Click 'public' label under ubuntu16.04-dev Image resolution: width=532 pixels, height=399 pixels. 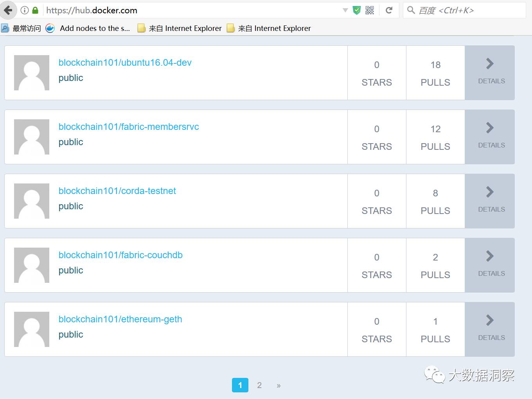[x=71, y=78]
